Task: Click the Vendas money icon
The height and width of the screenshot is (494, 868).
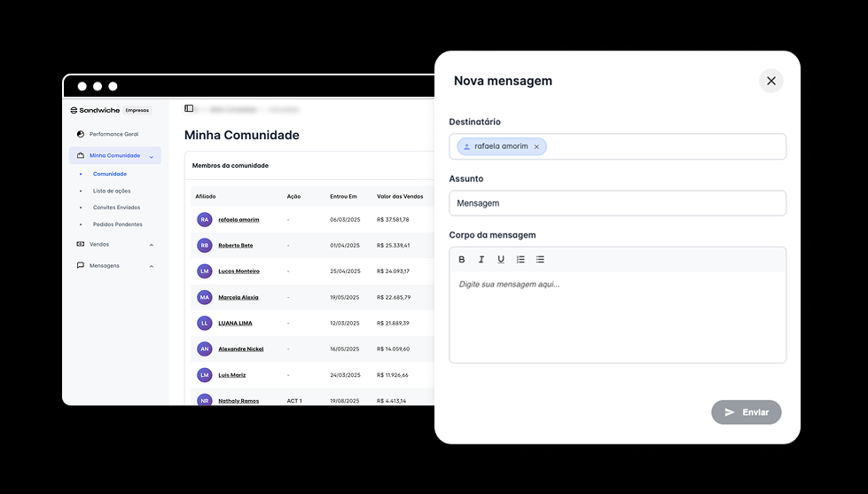Action: 81,244
